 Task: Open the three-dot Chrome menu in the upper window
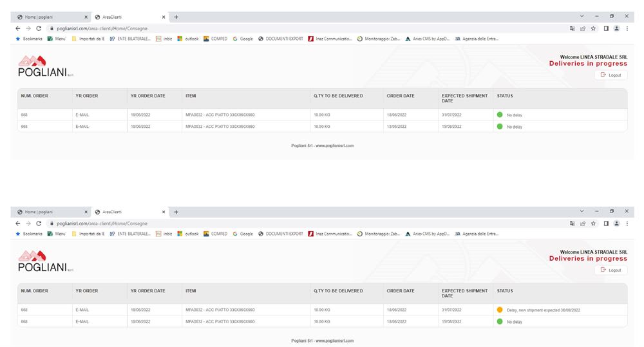pos(627,28)
